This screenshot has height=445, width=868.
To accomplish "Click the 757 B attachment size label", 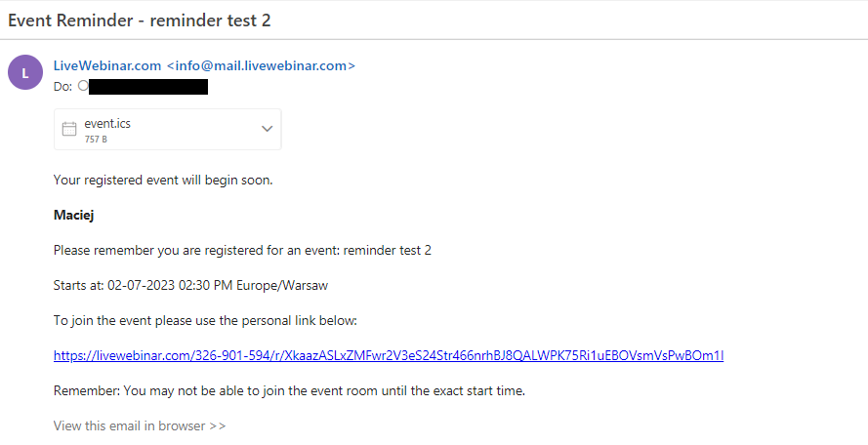I will pyautogui.click(x=96, y=140).
